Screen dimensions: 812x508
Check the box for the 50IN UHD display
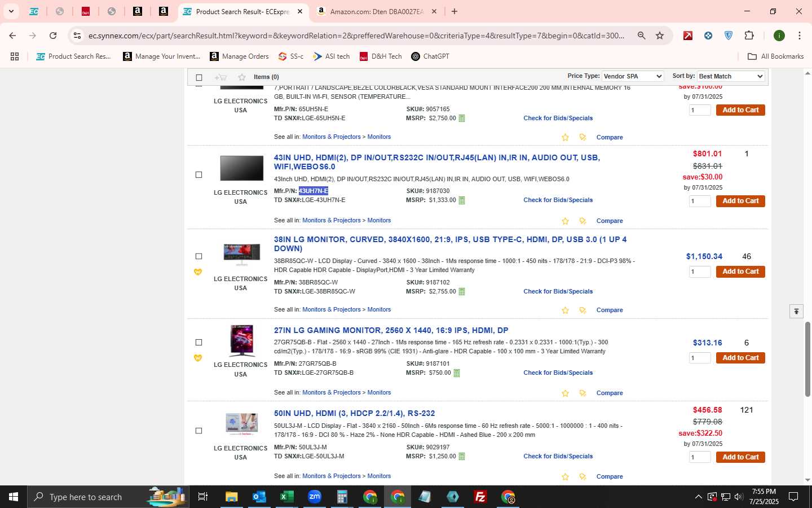pos(198,431)
